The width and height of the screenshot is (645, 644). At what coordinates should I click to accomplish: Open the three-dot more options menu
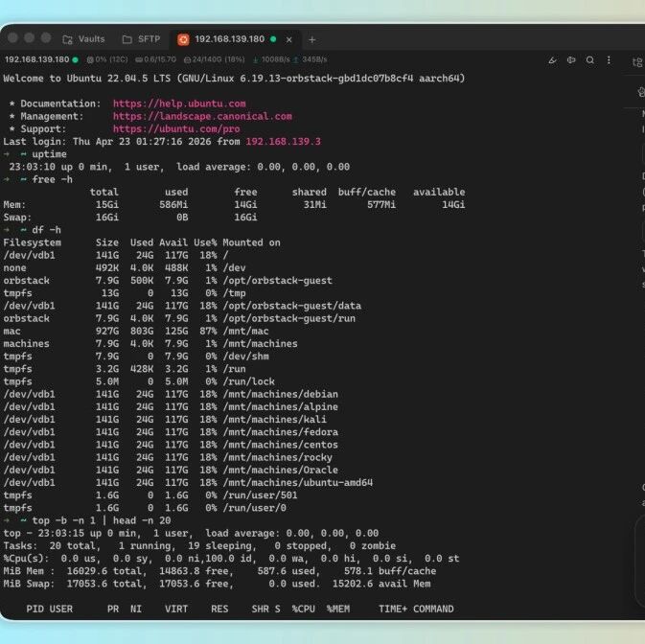609,60
